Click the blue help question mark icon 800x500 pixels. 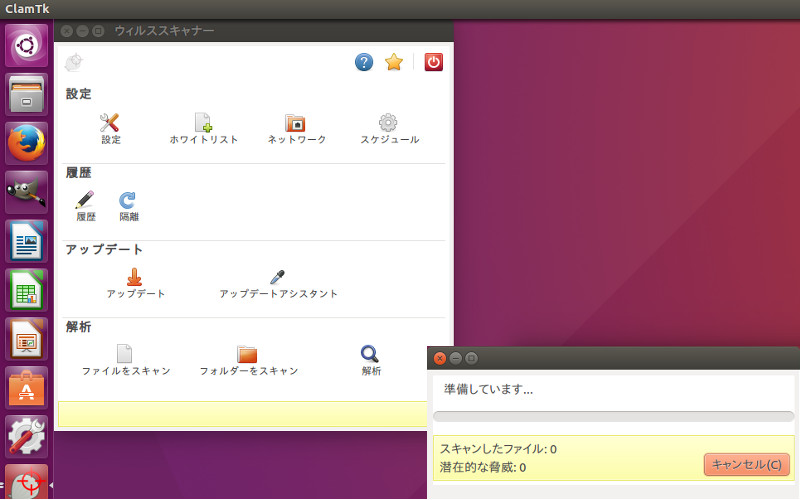364,62
